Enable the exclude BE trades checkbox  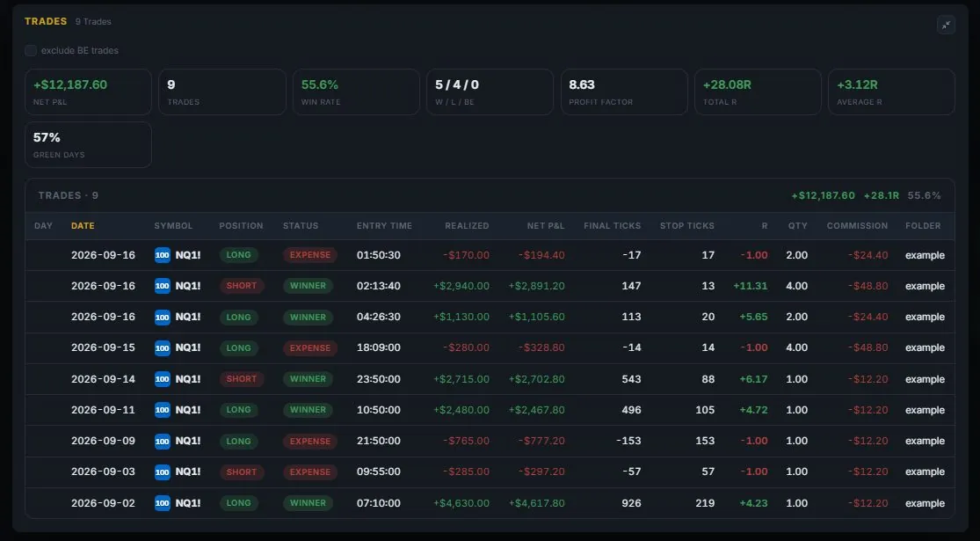(31, 51)
